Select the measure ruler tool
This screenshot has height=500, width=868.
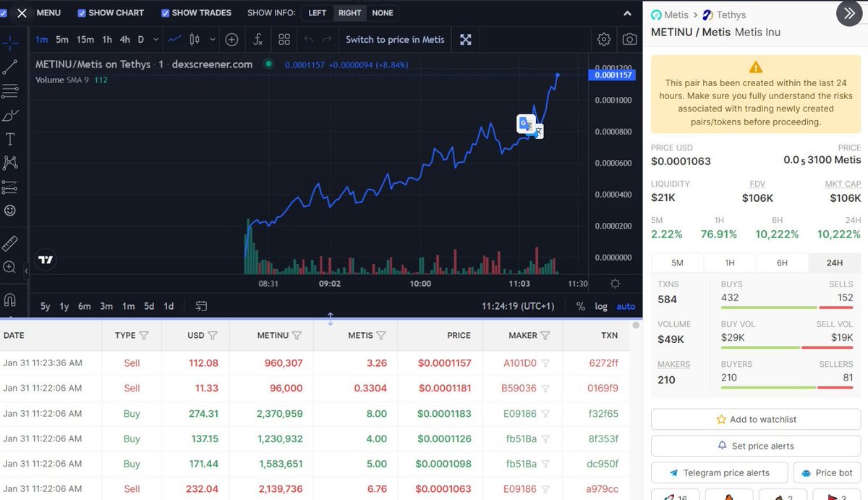(9, 243)
